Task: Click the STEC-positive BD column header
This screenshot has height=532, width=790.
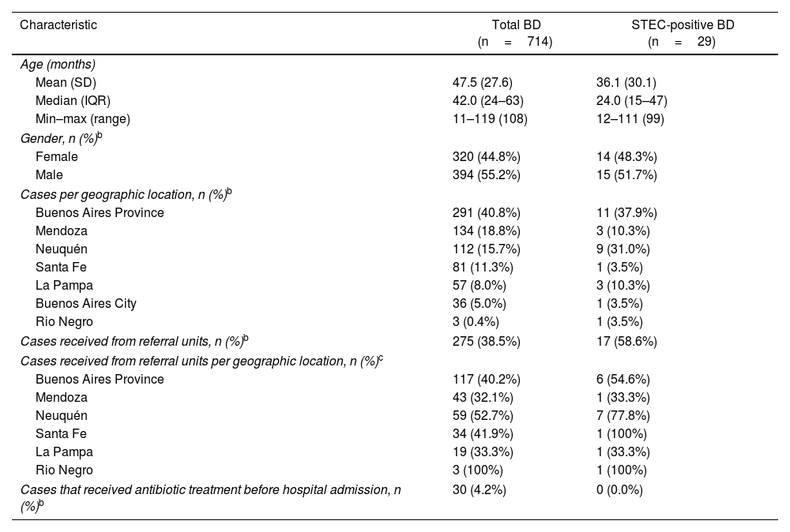Action: (683, 25)
